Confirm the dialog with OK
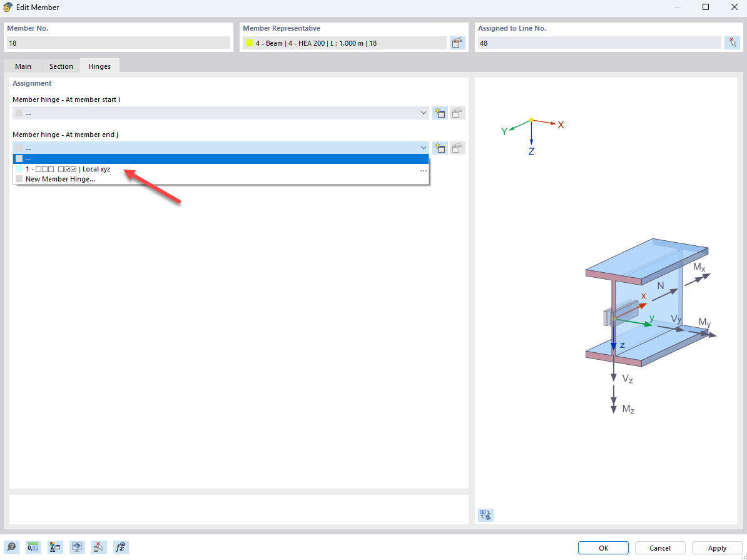The image size is (747, 560). (x=603, y=548)
